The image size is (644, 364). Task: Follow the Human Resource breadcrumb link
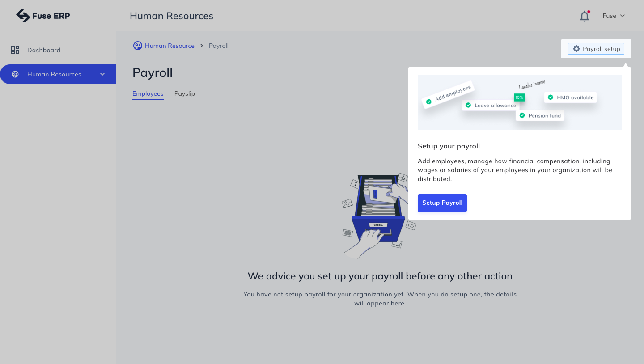point(169,46)
